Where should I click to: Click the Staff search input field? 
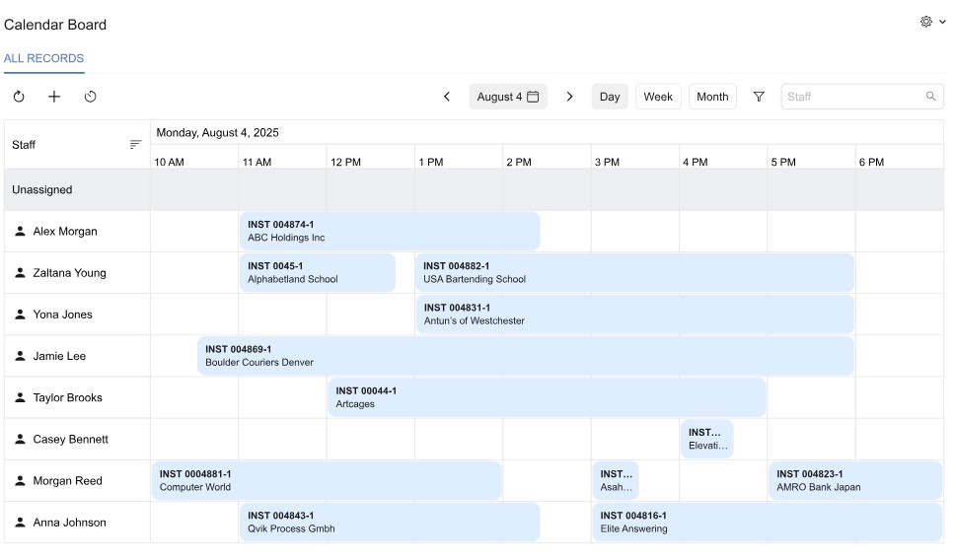pyautogui.click(x=853, y=97)
